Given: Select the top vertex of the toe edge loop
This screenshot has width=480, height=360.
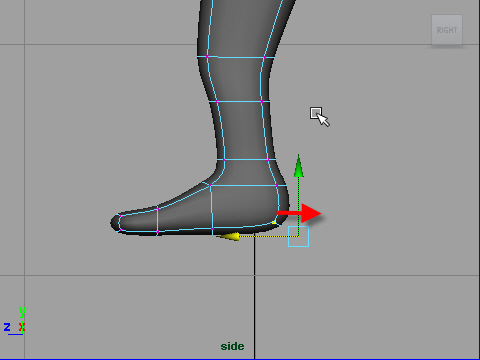Looking at the screenshot, I should pyautogui.click(x=157, y=209).
